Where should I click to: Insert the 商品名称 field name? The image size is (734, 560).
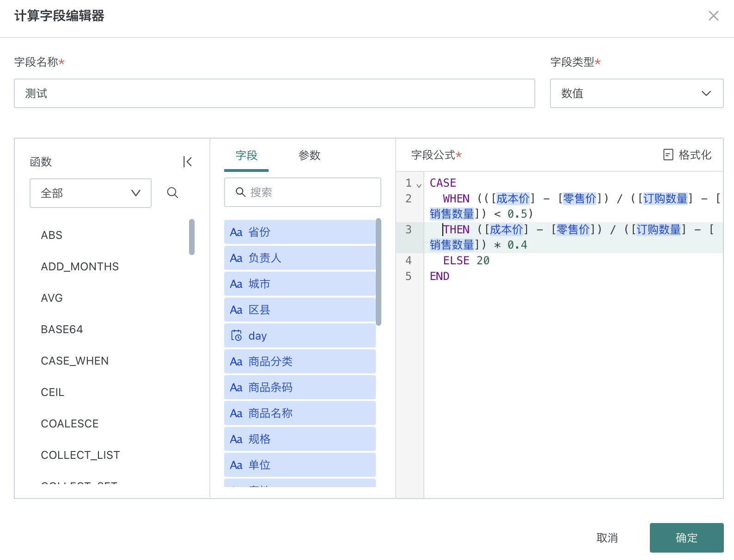pos(270,413)
